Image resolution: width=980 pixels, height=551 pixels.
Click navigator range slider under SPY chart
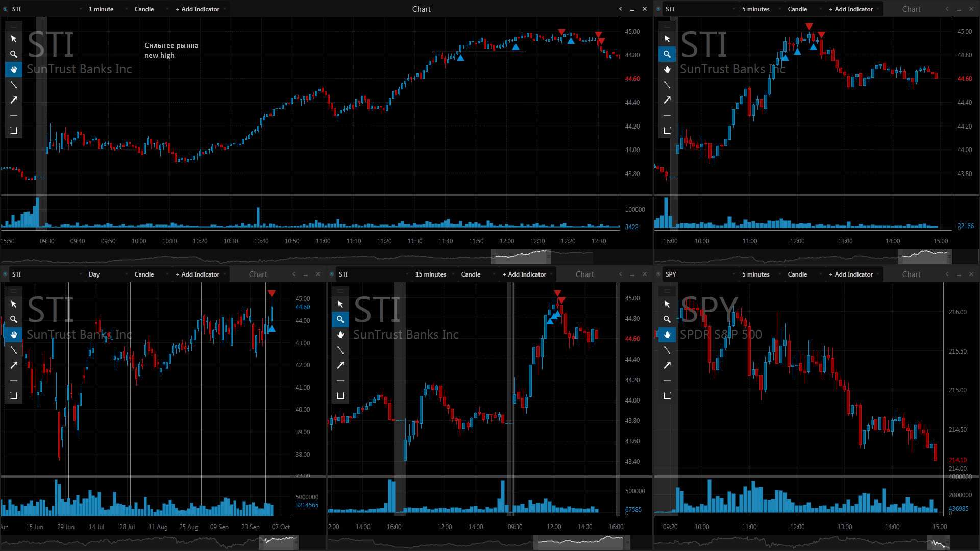point(939,542)
